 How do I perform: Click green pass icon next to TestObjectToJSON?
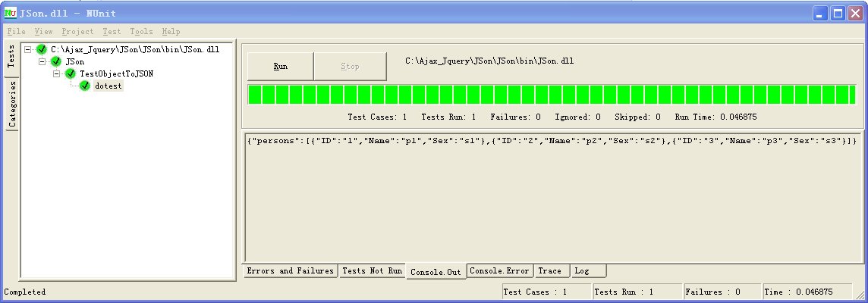[71, 73]
